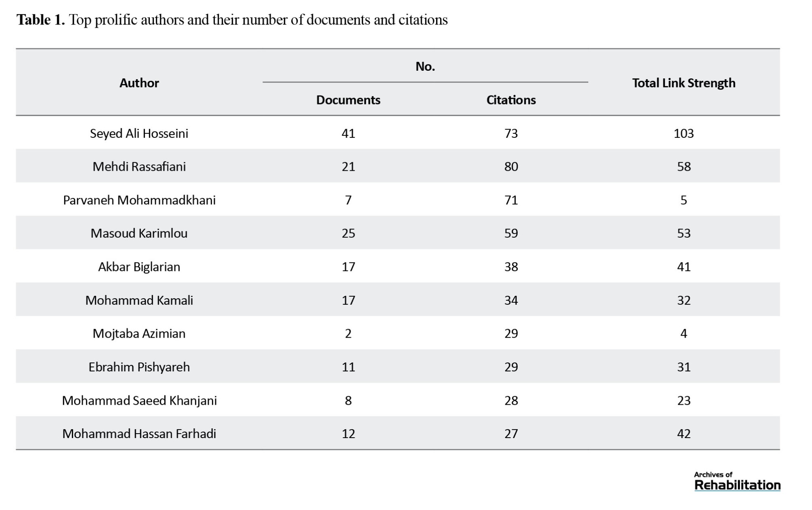Select the documents value 41
The width and height of the screenshot is (812, 510).
point(348,133)
